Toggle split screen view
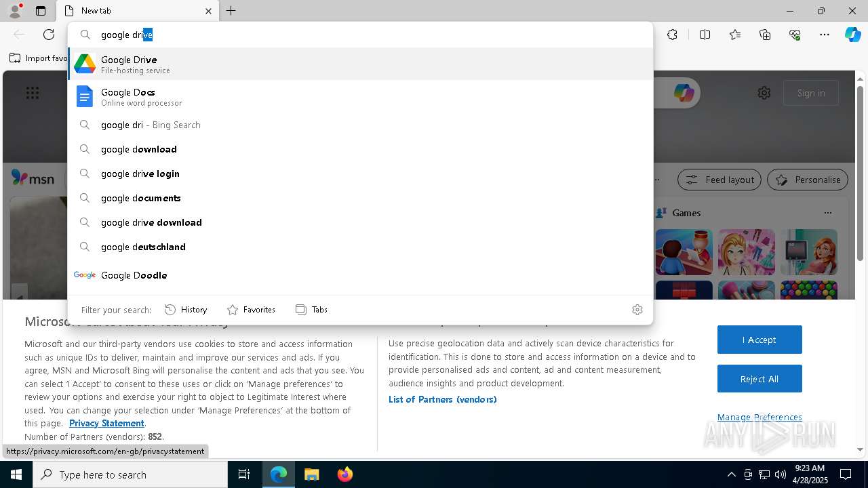 (705, 35)
